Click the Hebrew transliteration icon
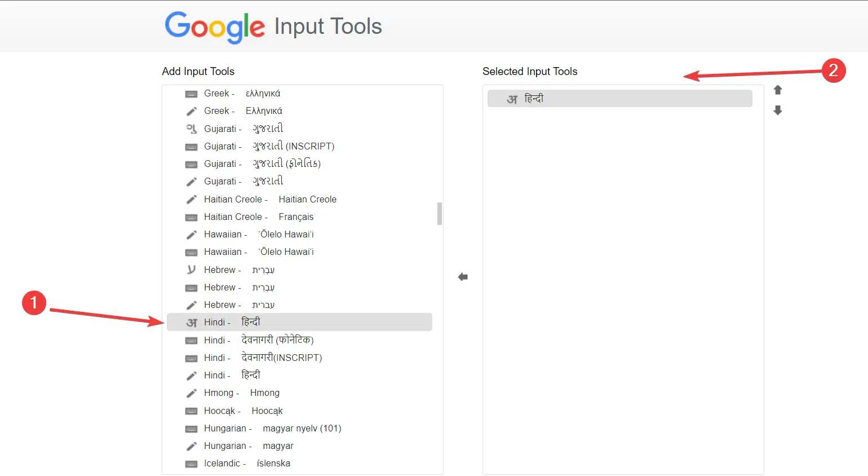Viewport: 868px width, 476px height. [x=192, y=270]
